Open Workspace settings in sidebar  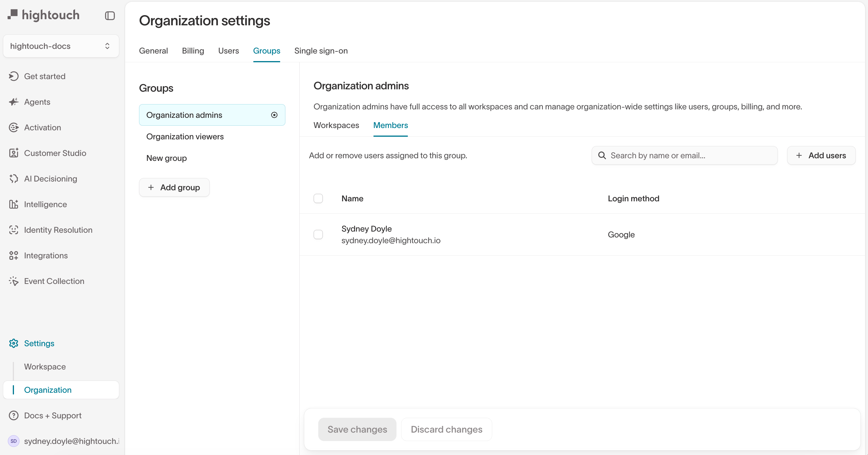45,366
